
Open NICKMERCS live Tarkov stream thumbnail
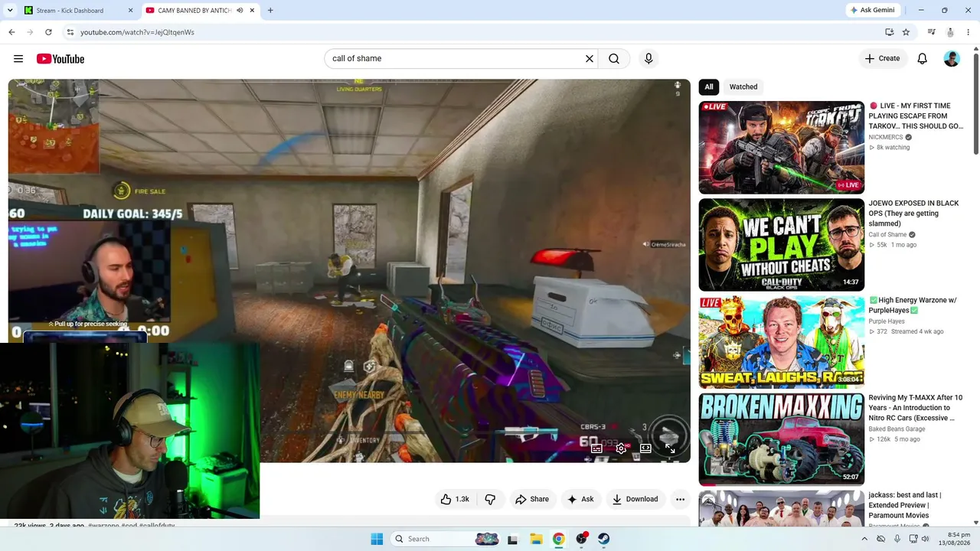(782, 147)
